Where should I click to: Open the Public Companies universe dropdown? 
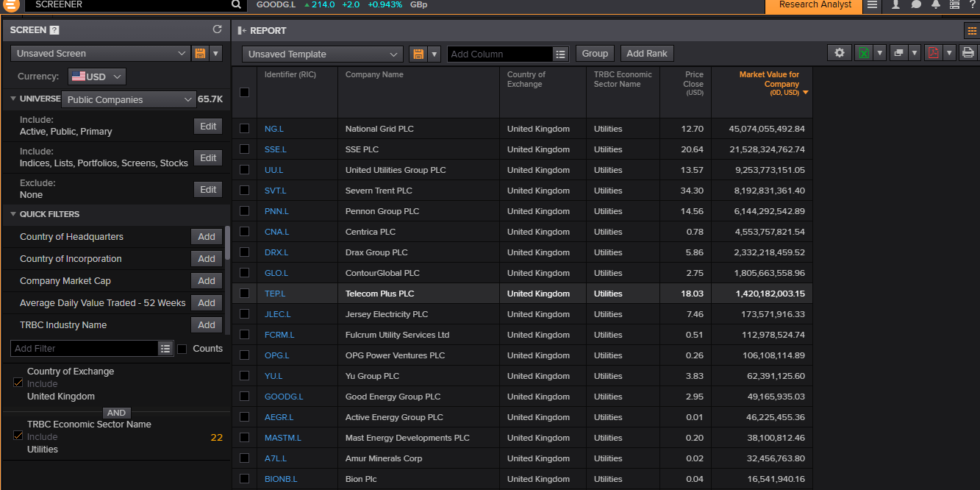point(128,99)
